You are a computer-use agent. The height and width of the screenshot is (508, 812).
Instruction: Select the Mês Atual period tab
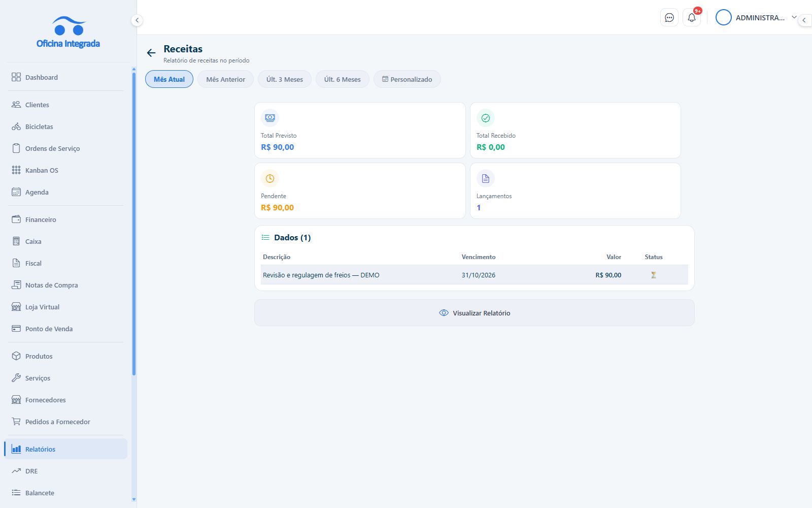169,79
